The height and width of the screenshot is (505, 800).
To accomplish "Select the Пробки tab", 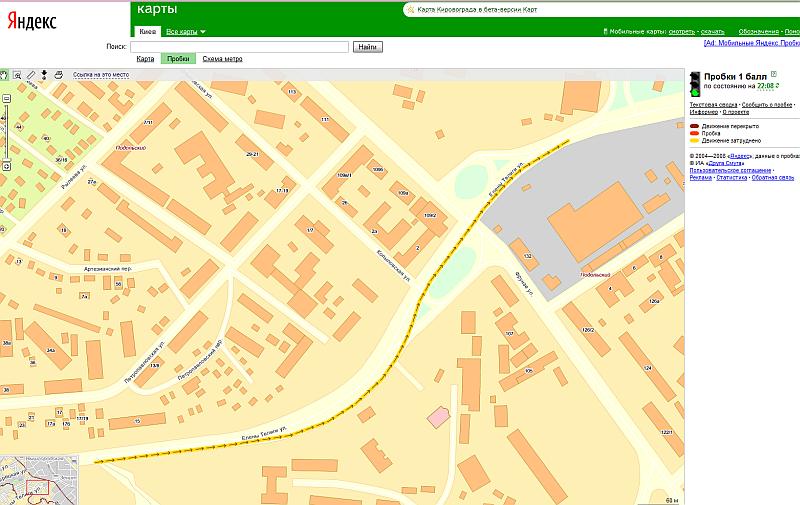I will 178,59.
